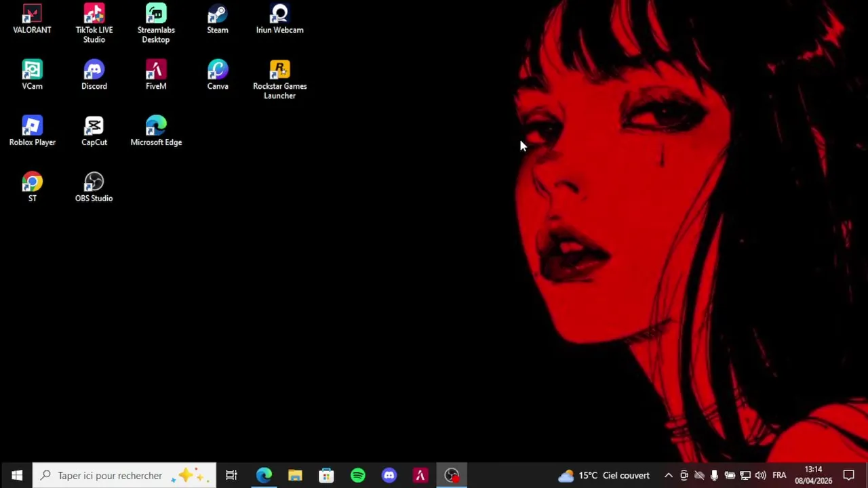Click the OneDrive cloud tray icon
The width and height of the screenshot is (868, 488).
pyautogui.click(x=699, y=475)
